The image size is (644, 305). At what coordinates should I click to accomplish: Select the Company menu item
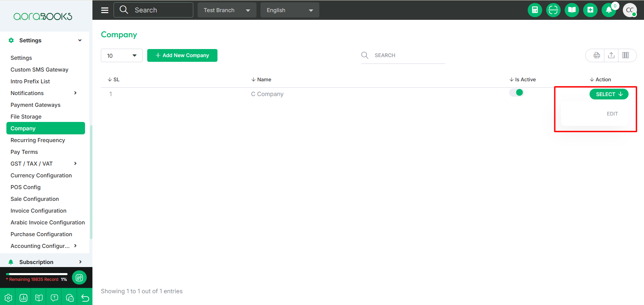pos(46,128)
